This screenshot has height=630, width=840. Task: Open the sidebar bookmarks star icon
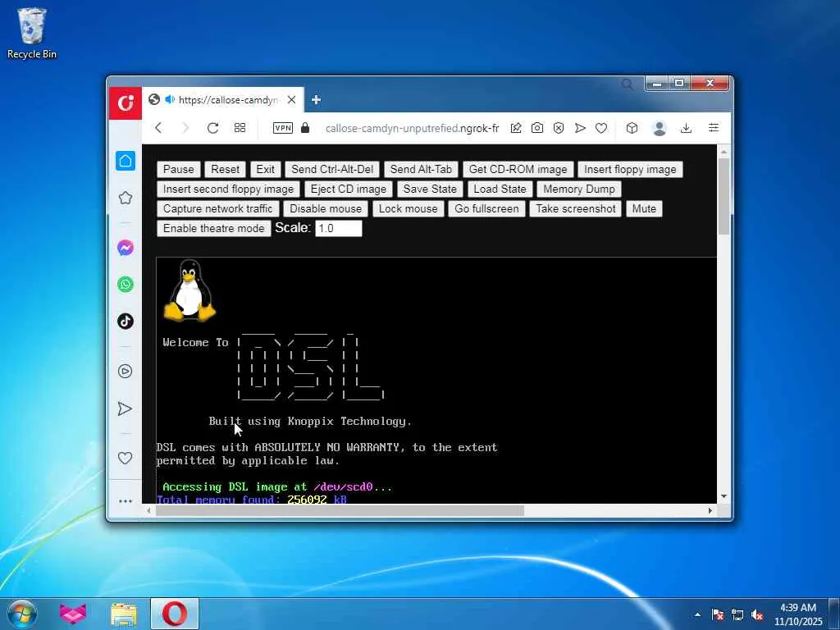(x=126, y=198)
